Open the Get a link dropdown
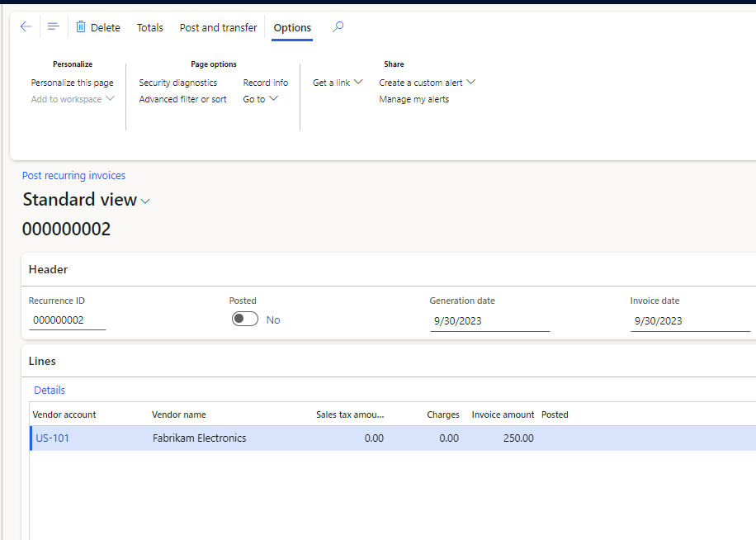This screenshot has width=756, height=540. point(337,82)
